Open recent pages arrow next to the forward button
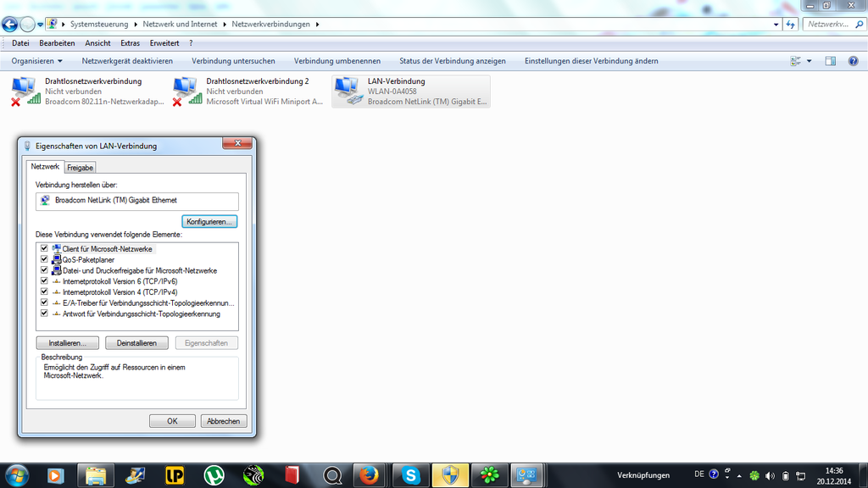868x488 pixels. [40, 25]
